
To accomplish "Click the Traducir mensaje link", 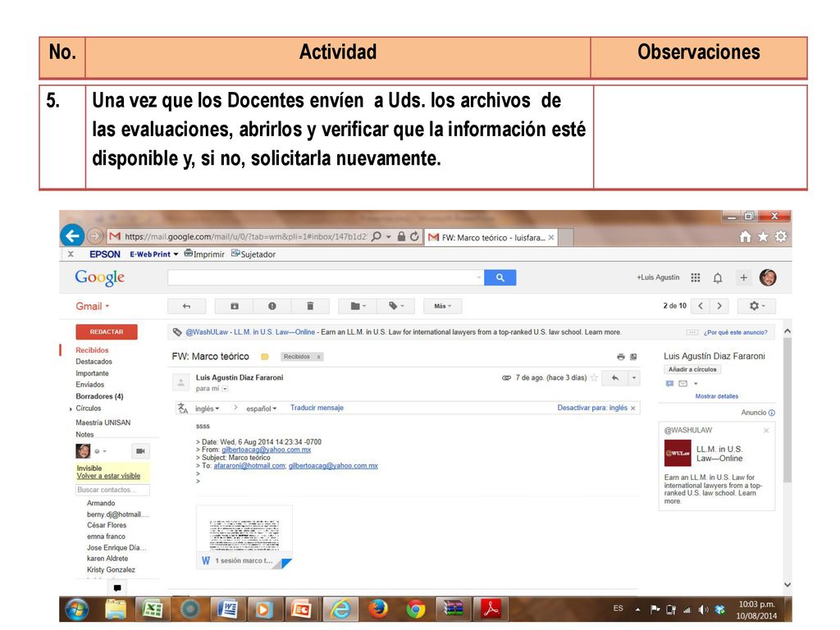I will [317, 408].
